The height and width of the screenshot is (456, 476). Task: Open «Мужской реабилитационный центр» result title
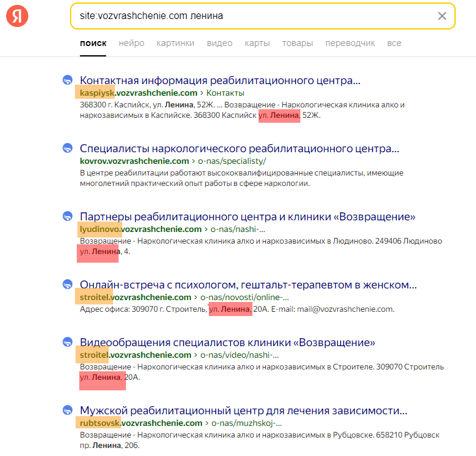(243, 411)
